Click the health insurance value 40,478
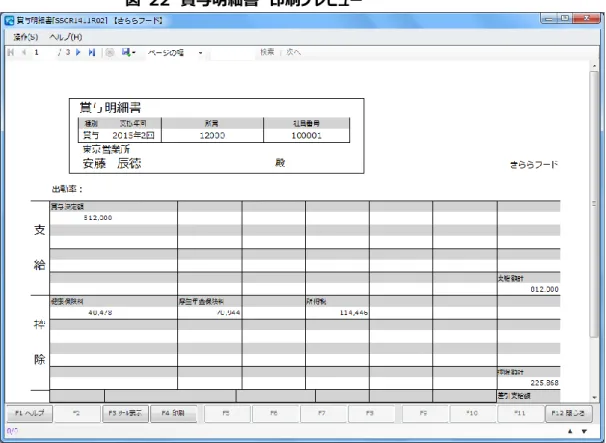Screen dimensions: 606x443 click(x=100, y=312)
